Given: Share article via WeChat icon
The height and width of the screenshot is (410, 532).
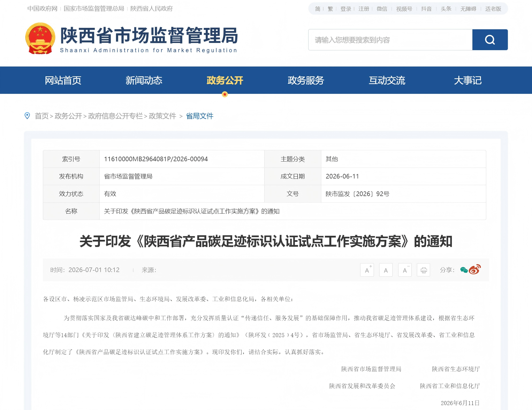Looking at the screenshot, I should click(x=464, y=270).
